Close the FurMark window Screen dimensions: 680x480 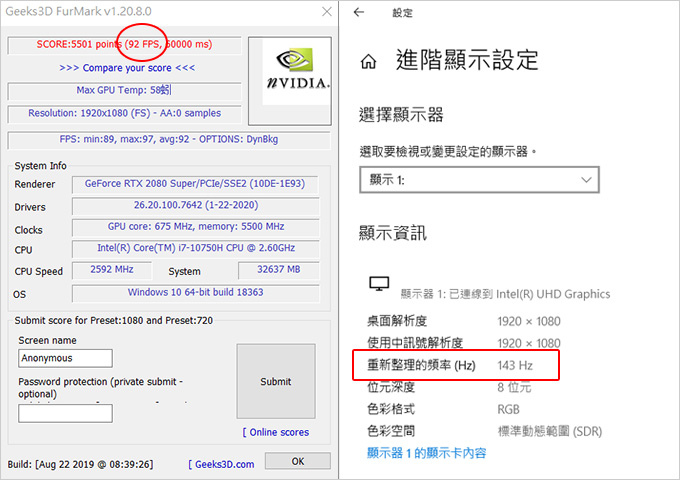coord(327,11)
